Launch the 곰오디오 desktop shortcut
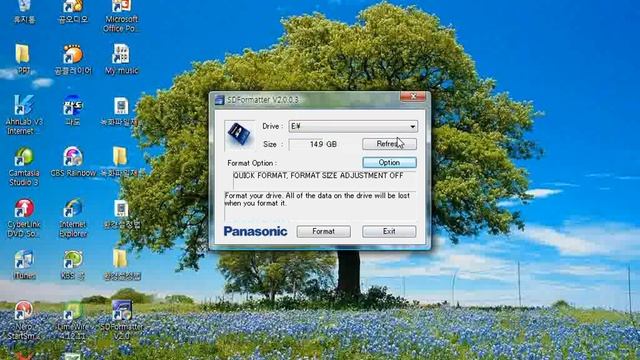 coord(73,11)
